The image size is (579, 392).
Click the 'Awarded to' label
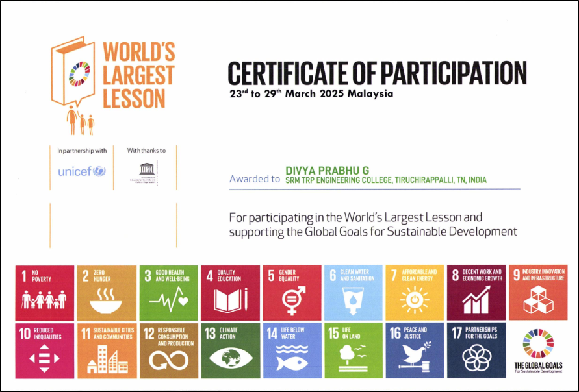[x=255, y=179]
